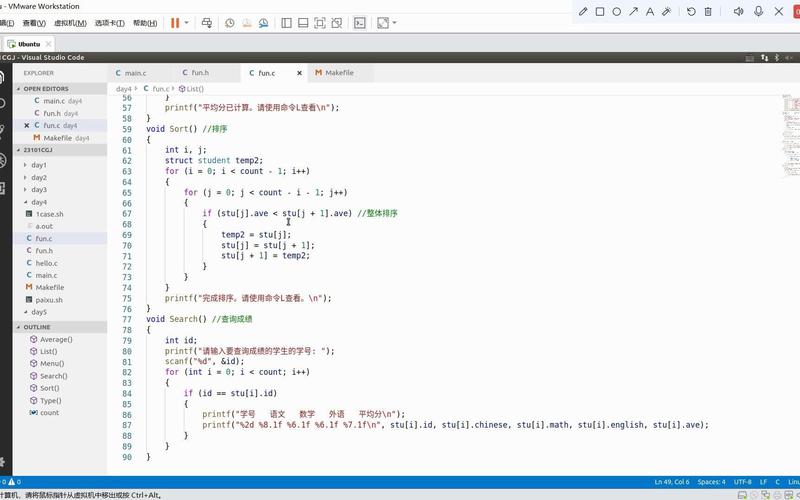800x500 pixels.
Task: Select the pencil annotation tool
Action: [x=584, y=11]
